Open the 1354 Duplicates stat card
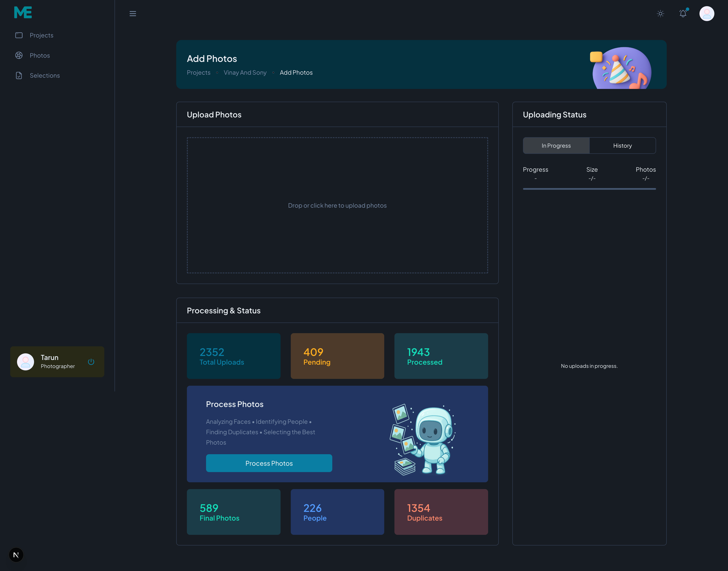 click(441, 512)
